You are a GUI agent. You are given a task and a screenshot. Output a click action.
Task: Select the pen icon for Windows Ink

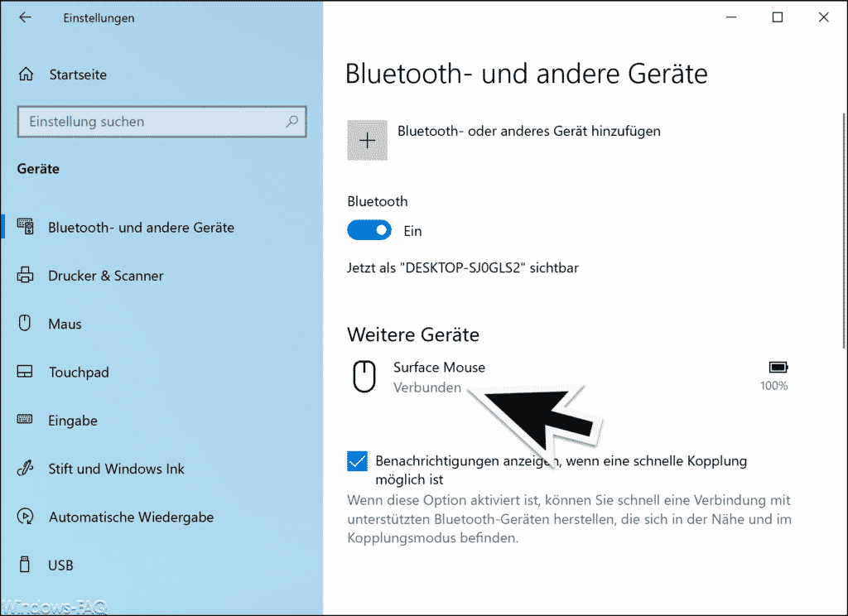point(25,468)
